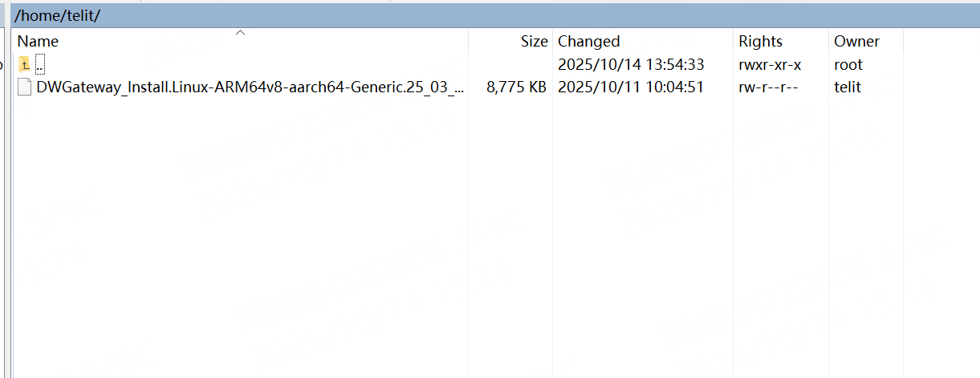Image resolution: width=980 pixels, height=378 pixels.
Task: Click the 2025/10/14 13:54:33 date cell
Action: coord(630,65)
